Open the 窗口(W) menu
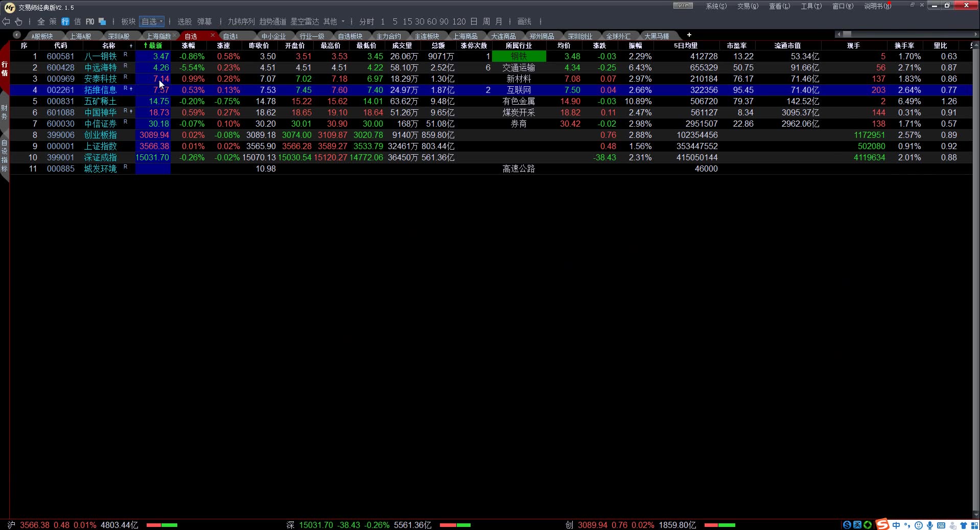Screen dimensions: 980x530 point(843,6)
